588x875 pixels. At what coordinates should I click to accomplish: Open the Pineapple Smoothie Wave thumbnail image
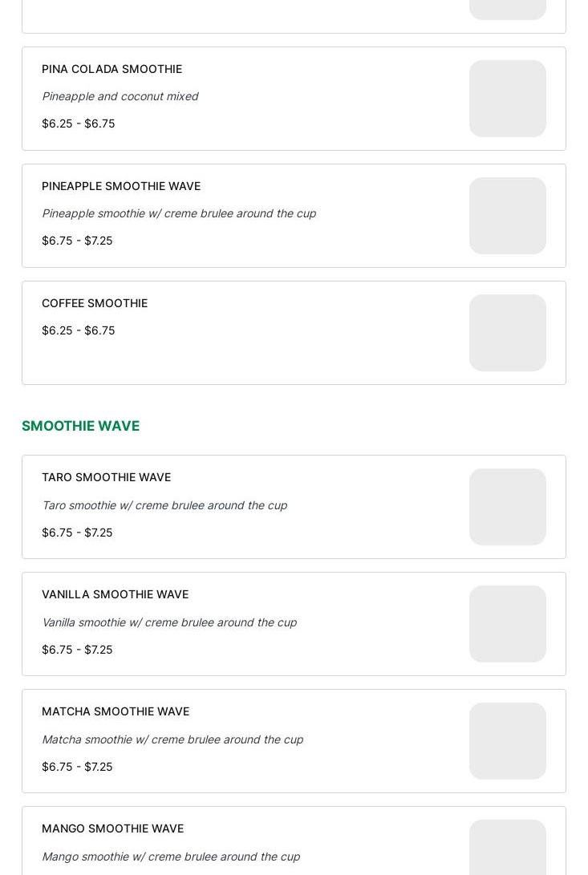tap(507, 216)
